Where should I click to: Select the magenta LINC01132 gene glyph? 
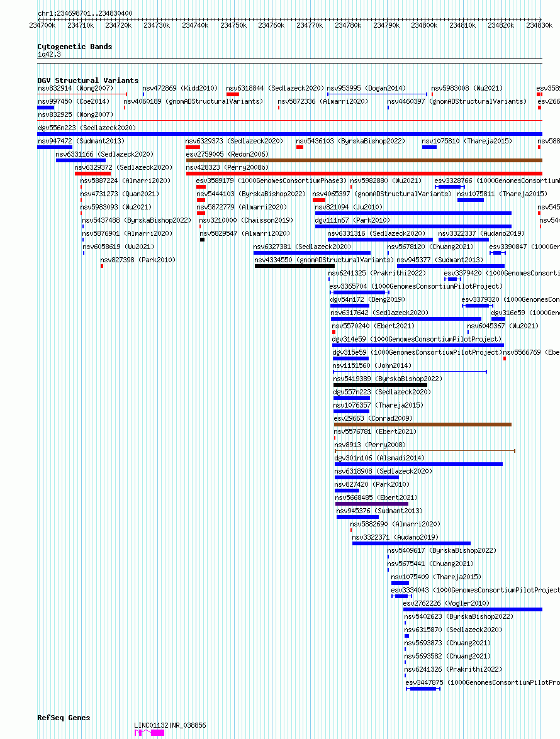point(149,733)
